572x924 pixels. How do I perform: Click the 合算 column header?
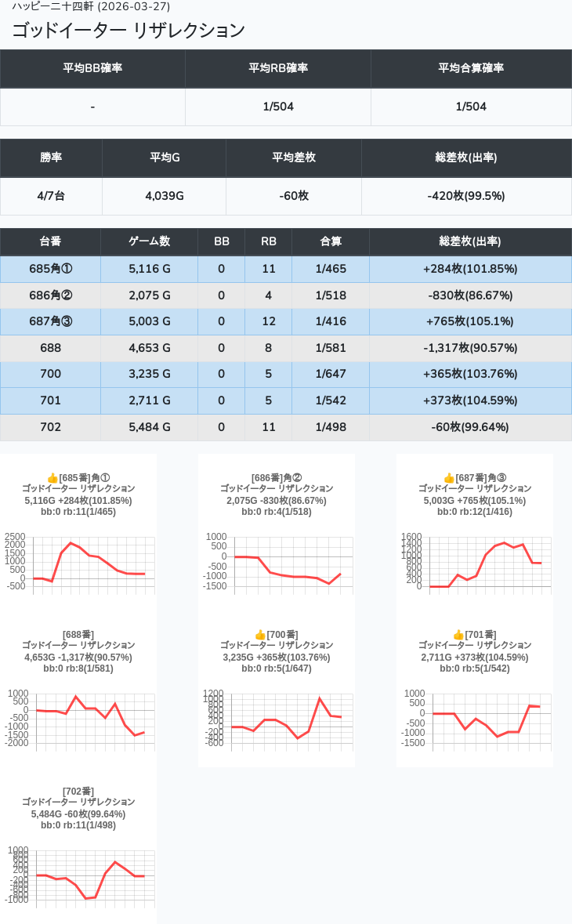pyautogui.click(x=330, y=241)
